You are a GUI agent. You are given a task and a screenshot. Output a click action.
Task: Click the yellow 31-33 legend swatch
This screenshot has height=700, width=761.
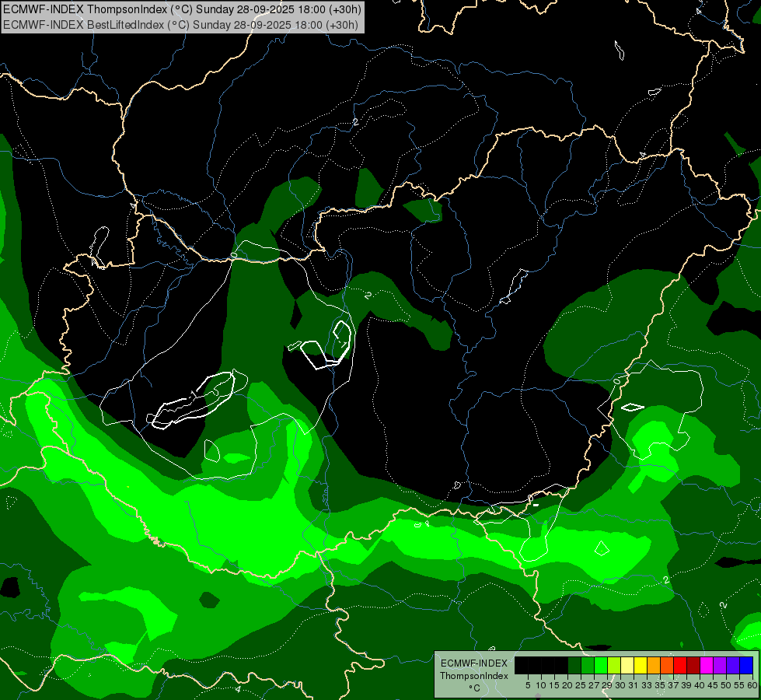click(x=641, y=665)
